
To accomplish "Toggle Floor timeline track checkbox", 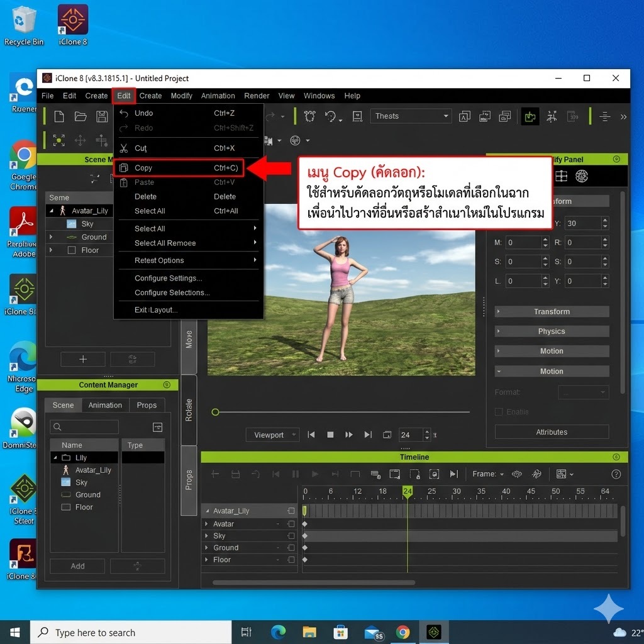I will (291, 560).
